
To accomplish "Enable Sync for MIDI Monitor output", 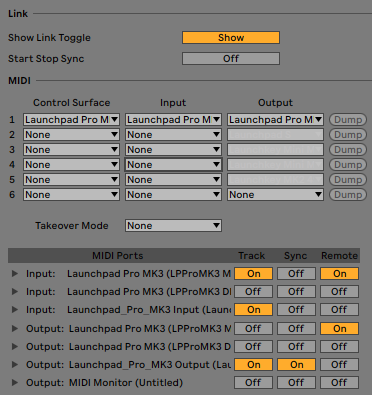I will (x=296, y=383).
